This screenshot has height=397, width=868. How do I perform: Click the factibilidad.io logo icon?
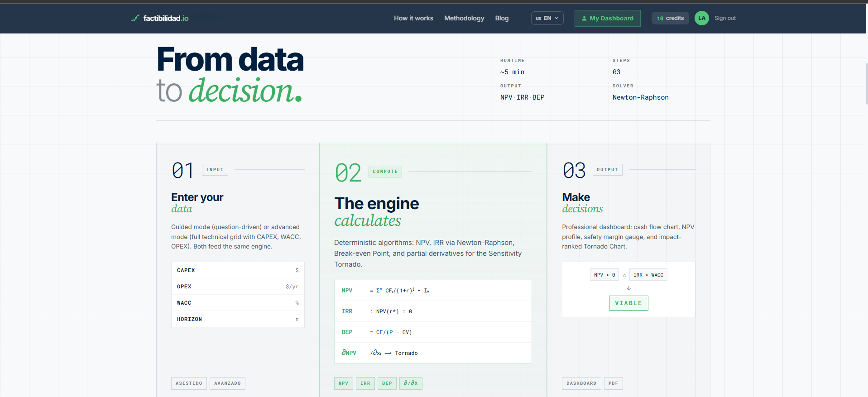135,18
